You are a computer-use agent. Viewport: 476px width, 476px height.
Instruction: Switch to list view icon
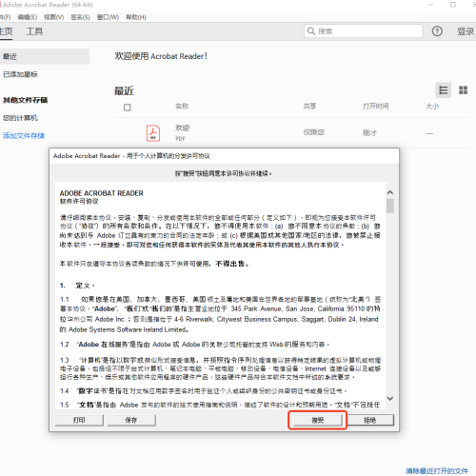(444, 90)
